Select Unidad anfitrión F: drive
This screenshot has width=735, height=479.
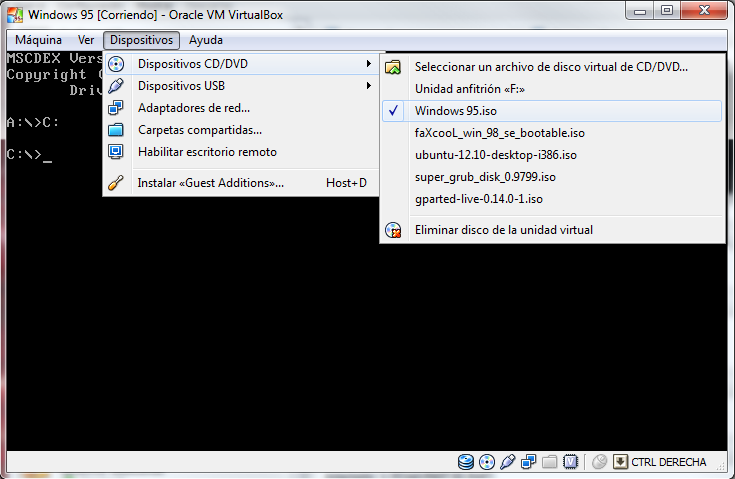point(552,89)
